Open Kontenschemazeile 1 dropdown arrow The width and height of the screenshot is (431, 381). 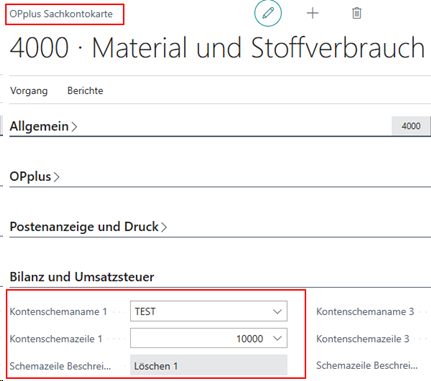[277, 339]
